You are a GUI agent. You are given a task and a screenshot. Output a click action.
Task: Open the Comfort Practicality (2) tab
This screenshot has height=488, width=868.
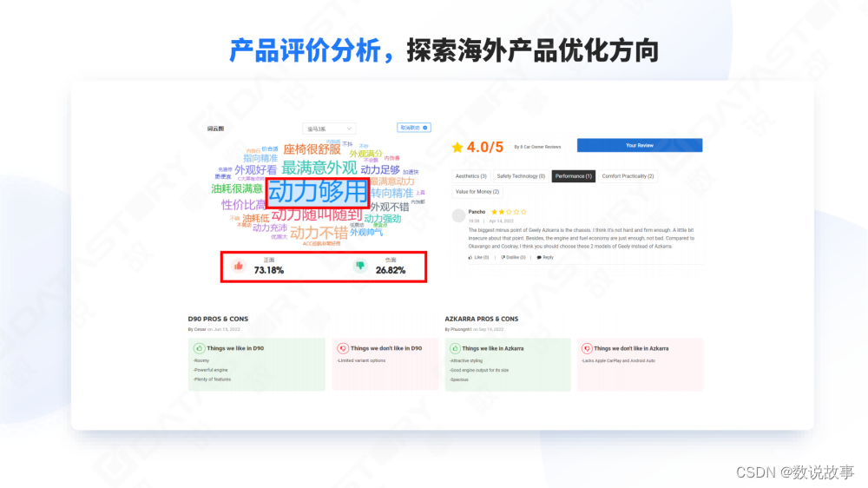pos(628,176)
